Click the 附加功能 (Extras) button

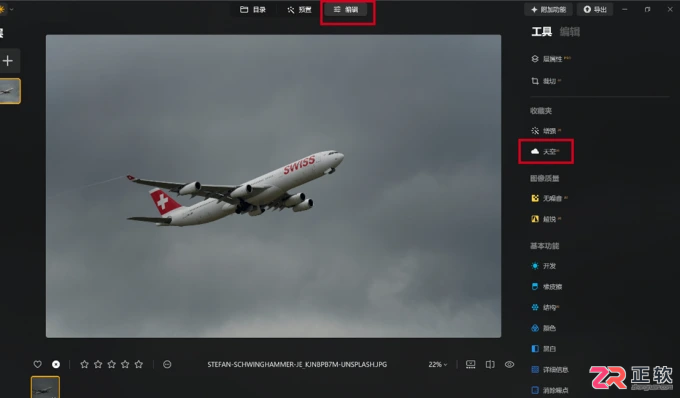point(549,10)
